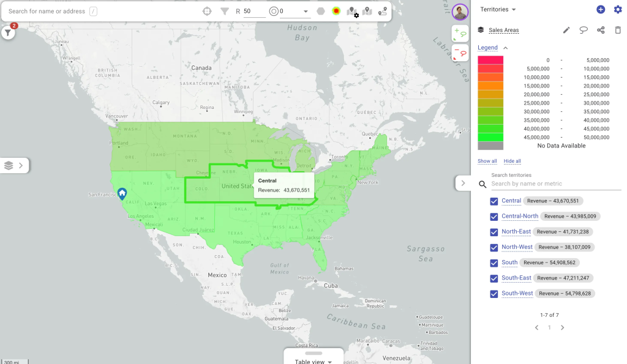Edit Sales Areas with pencil icon

[566, 30]
